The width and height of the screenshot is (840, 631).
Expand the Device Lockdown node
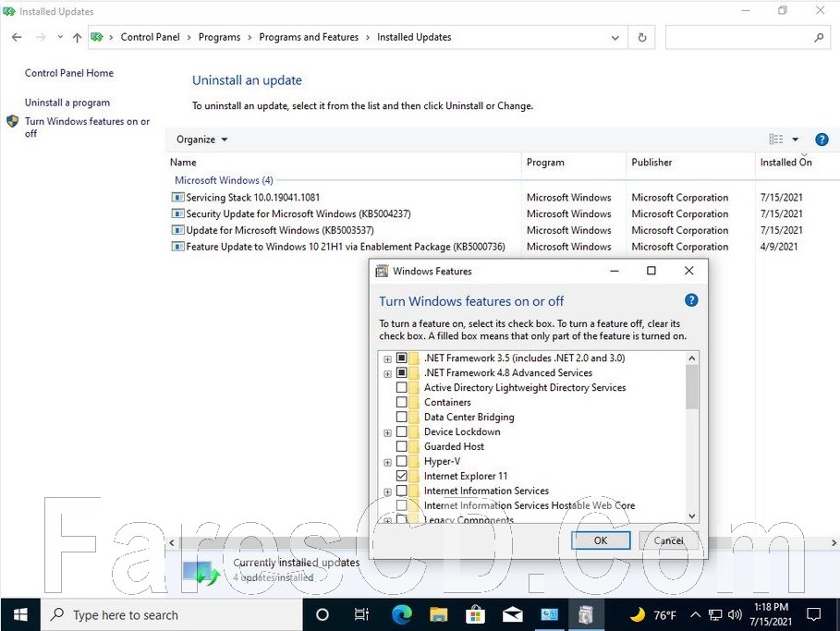[387, 432]
